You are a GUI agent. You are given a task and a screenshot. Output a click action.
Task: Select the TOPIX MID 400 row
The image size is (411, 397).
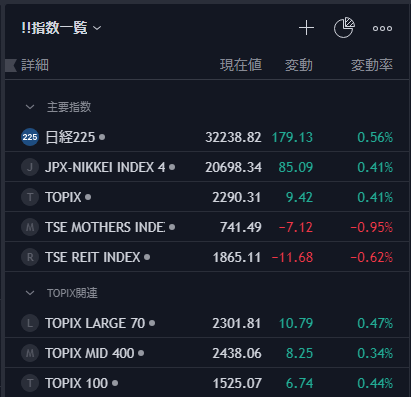pos(207,353)
